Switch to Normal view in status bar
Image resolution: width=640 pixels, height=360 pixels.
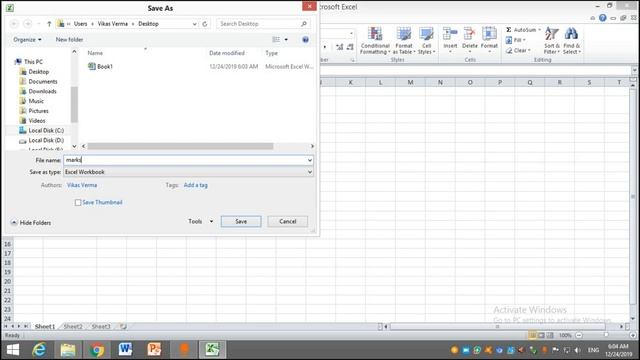(532, 335)
